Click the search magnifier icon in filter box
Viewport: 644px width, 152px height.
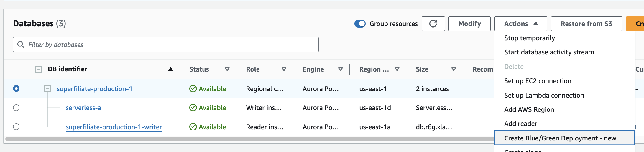[x=21, y=44]
